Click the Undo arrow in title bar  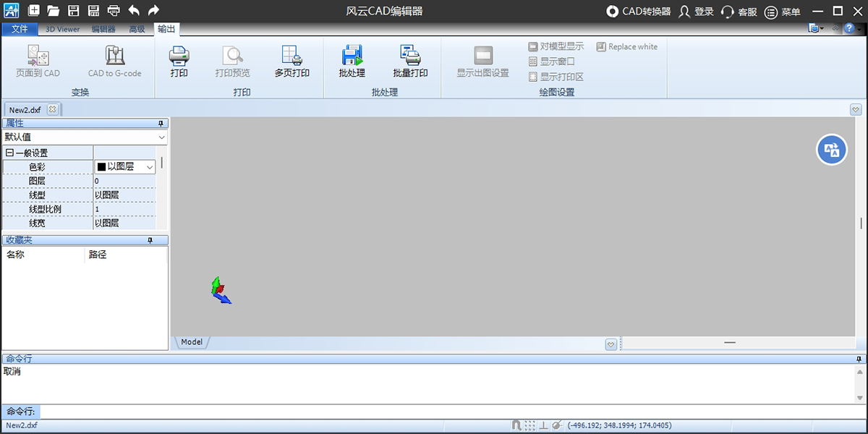(x=134, y=11)
